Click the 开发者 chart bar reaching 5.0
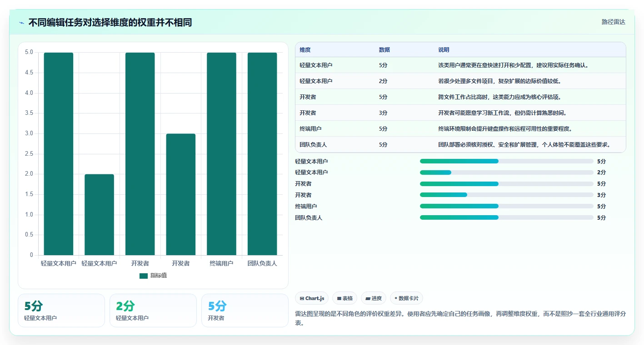644x345 pixels. click(140, 154)
